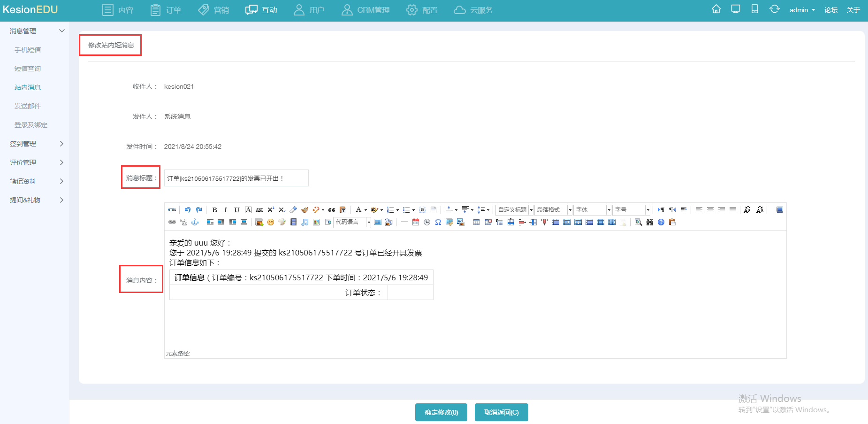Click the insert horizontal line icon
The image size is (868, 424).
[404, 222]
